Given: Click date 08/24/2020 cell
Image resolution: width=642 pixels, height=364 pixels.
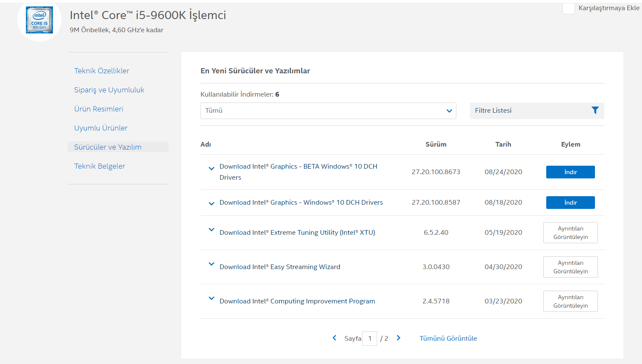Looking at the screenshot, I should pos(503,172).
